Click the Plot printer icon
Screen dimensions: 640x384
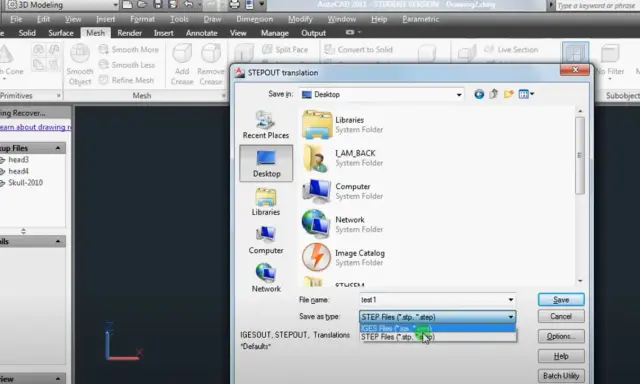pos(234,5)
